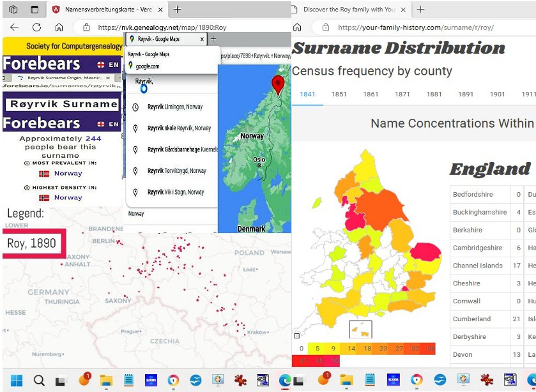Viewport: 536px width, 392px height.
Task: Click the red location pin on the Norway map
Action: (278, 85)
